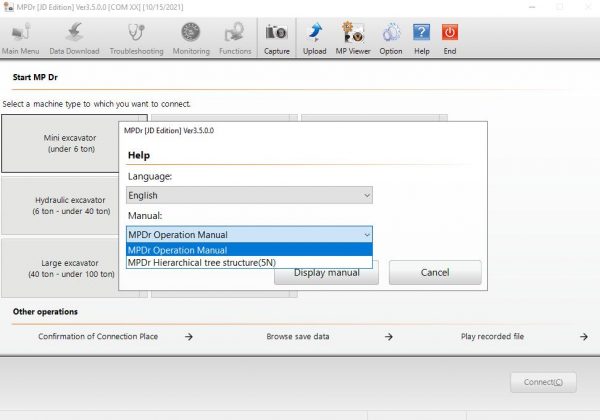Click the MPDr app icon in title bar
Viewport: 600px width, 420px height.
[8, 7]
